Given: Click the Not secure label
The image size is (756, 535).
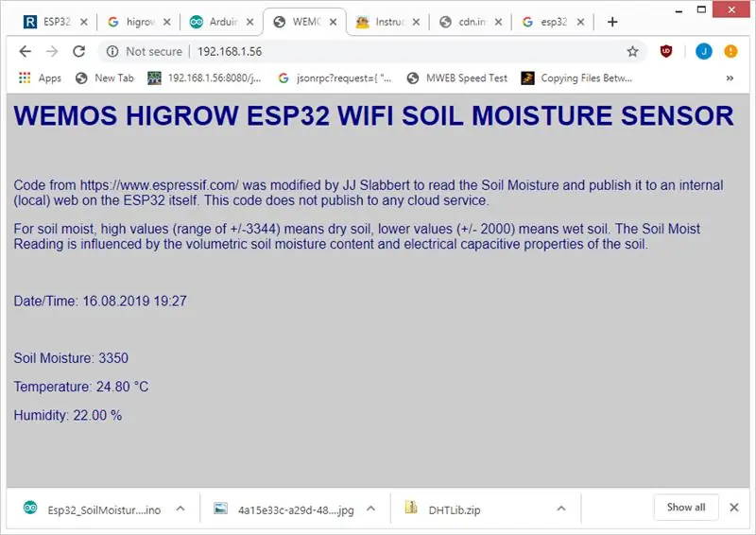Looking at the screenshot, I should coord(154,51).
